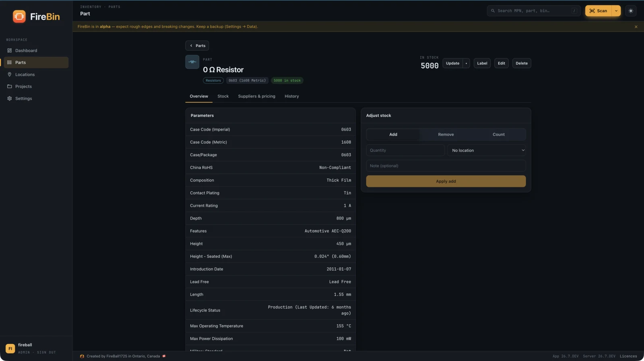Dismiss the alpha warning banner

tap(636, 27)
